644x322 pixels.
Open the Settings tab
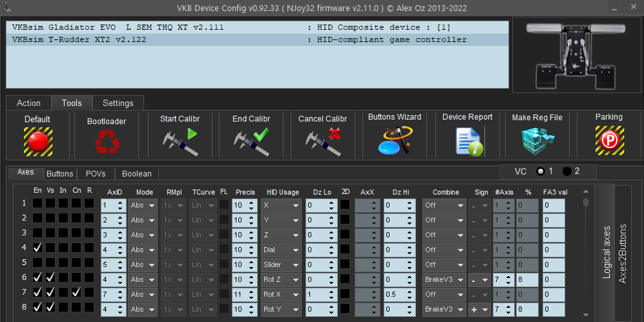click(x=118, y=103)
